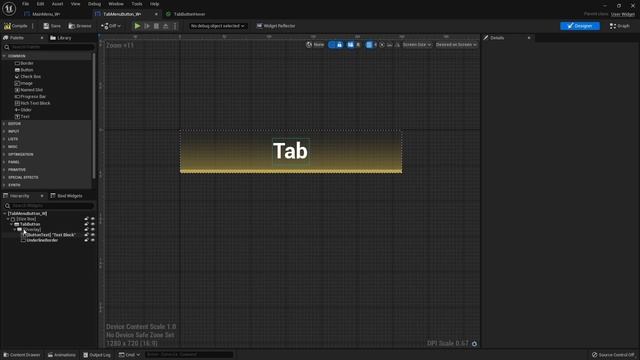Expand the Lists palette category
The width and height of the screenshot is (640, 360).
tap(4, 139)
